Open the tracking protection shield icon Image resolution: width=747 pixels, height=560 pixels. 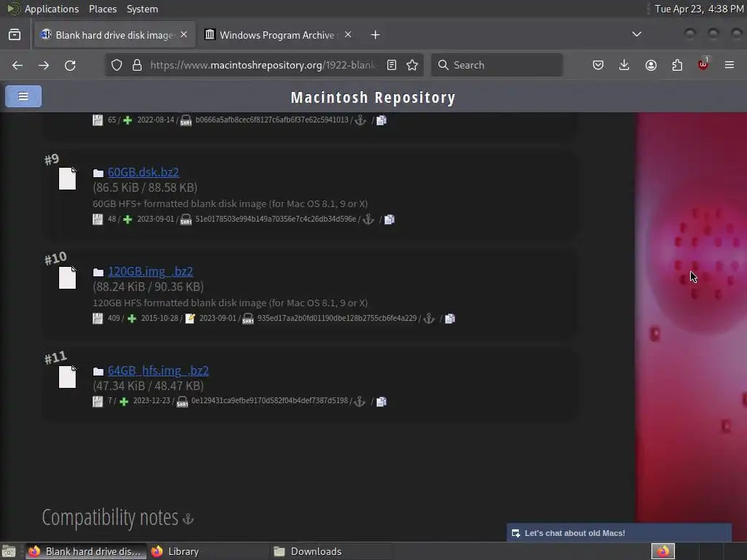click(117, 65)
